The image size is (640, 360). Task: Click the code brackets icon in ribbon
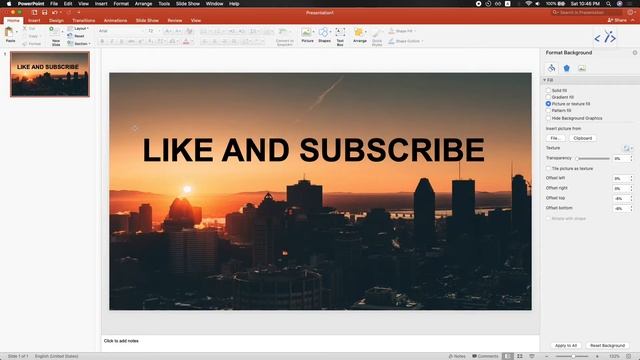pos(605,38)
